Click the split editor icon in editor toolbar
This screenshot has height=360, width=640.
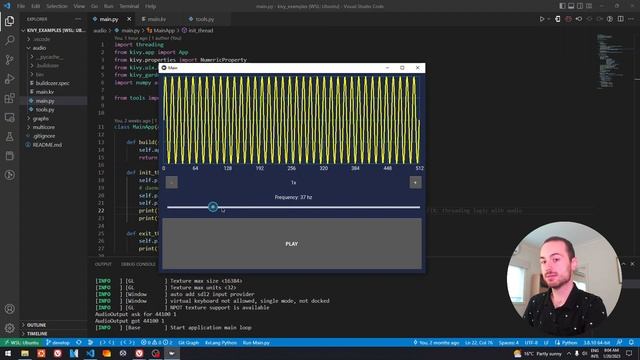click(620, 19)
